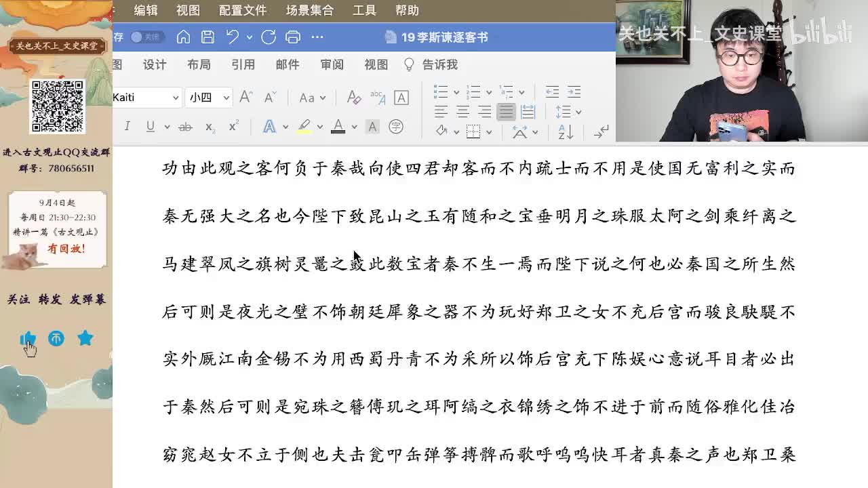Switch to the 审阅 ribbon tab
Image resolution: width=868 pixels, height=488 pixels.
332,64
